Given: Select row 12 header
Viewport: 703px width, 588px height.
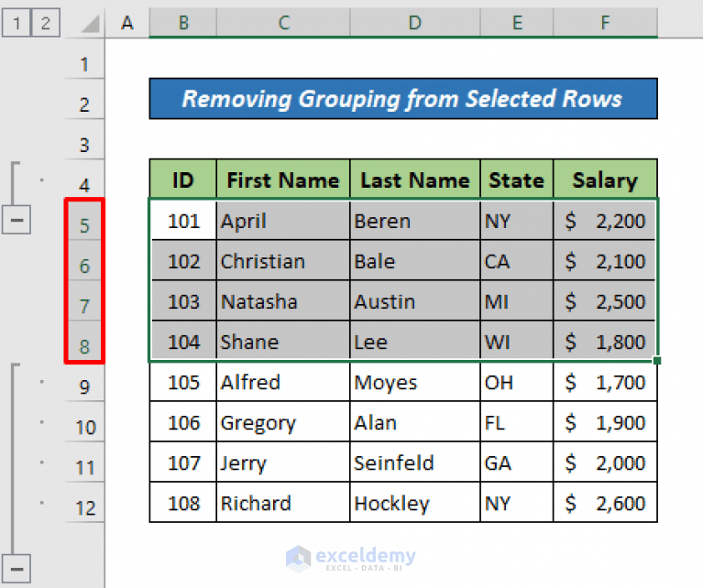Looking at the screenshot, I should click(84, 503).
